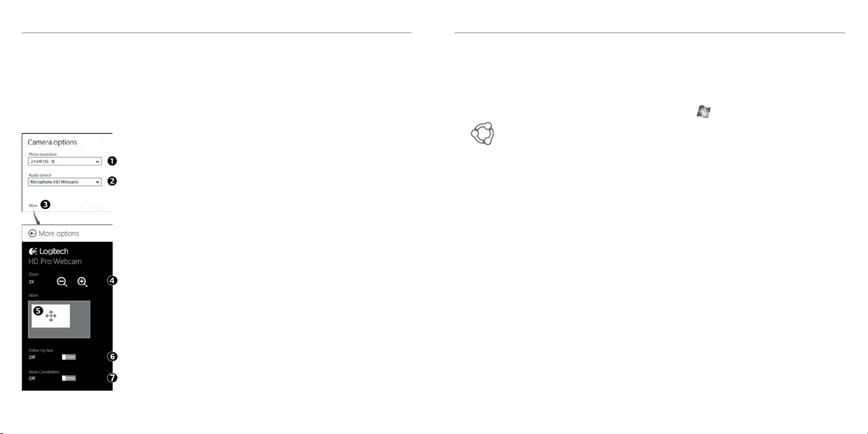Click the More link under Camera options
Viewport: 868px width, 434px height.
click(33, 205)
